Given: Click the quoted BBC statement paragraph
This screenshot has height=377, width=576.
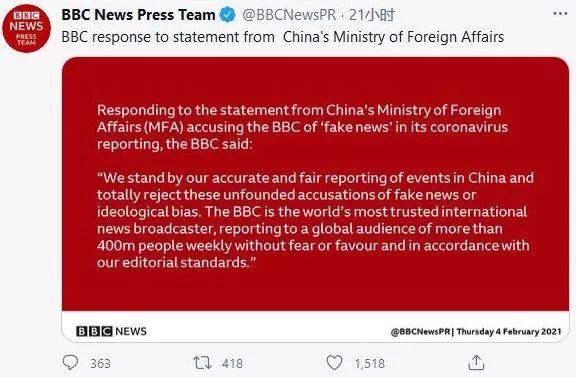Looking at the screenshot, I should click(x=315, y=220).
